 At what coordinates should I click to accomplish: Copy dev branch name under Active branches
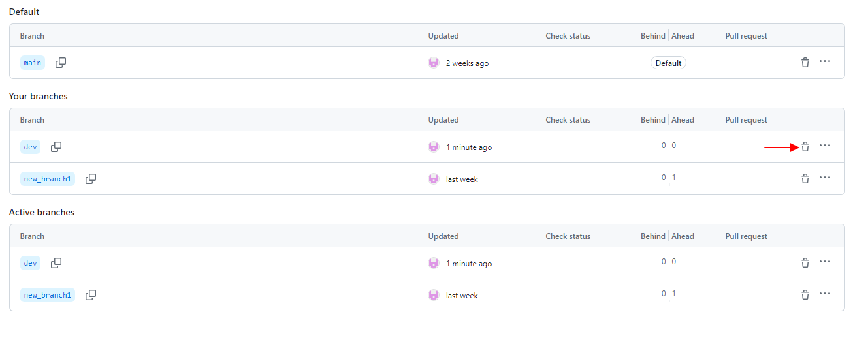point(56,263)
